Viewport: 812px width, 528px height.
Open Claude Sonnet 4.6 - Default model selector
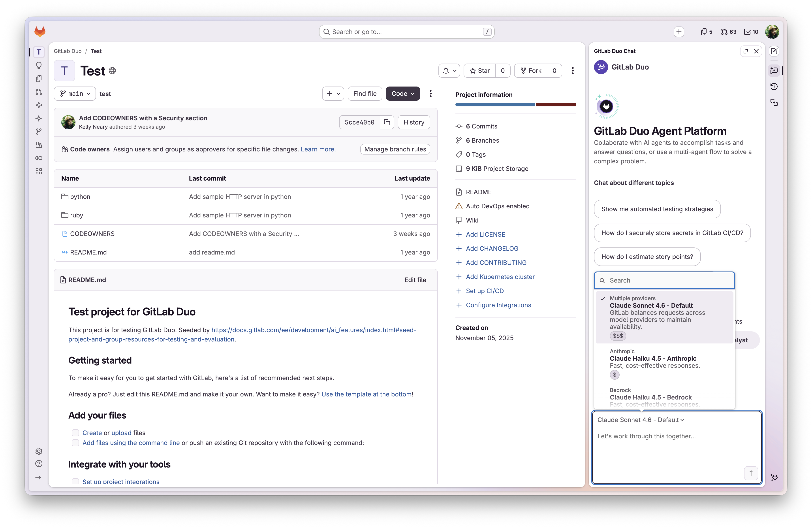tap(640, 420)
